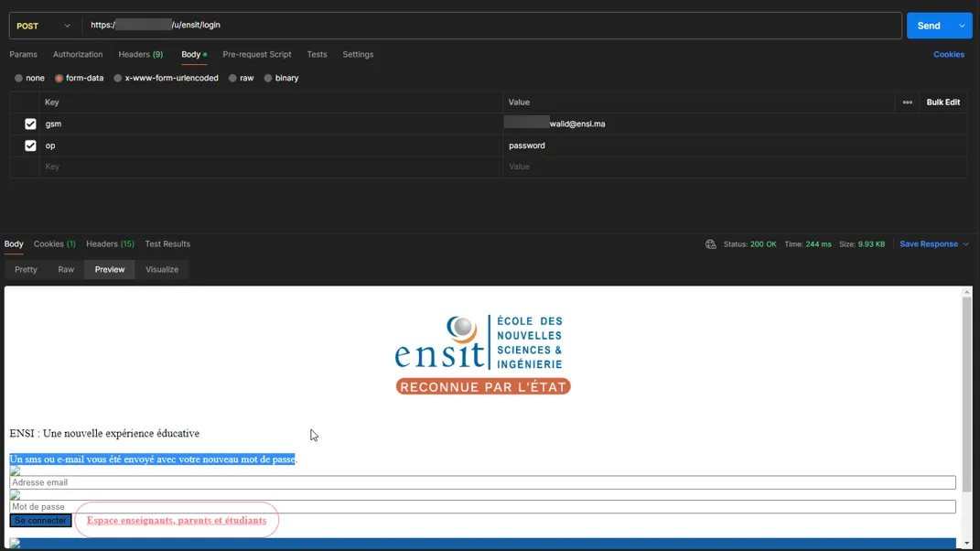Switch to the Authorization tab
The width and height of the screenshot is (980, 551).
pyautogui.click(x=78, y=55)
